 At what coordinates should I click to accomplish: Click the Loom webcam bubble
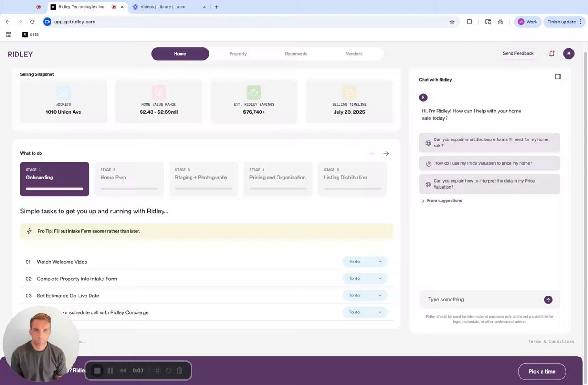click(40, 344)
